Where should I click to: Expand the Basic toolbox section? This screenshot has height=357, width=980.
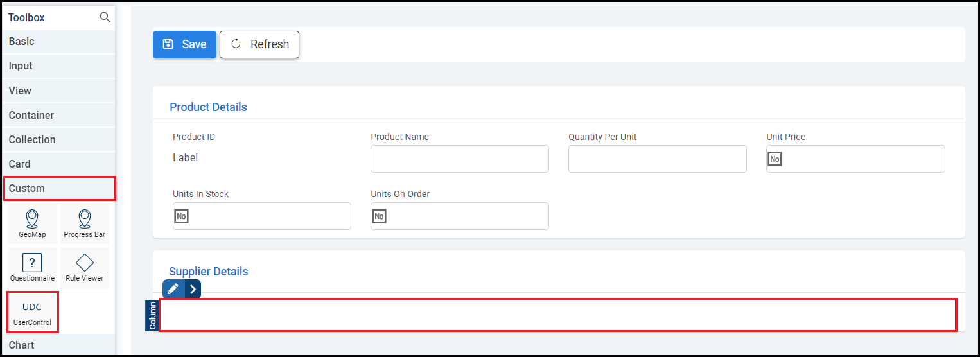58,42
